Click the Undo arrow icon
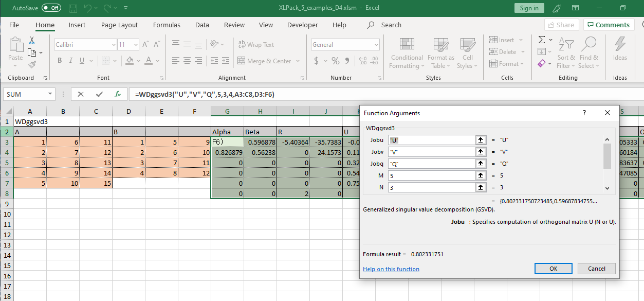The height and width of the screenshot is (301, 644). (88, 8)
